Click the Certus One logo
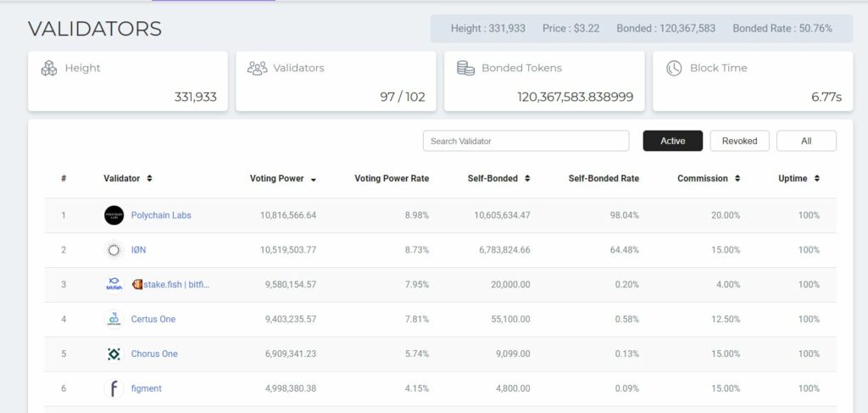 pos(114,320)
